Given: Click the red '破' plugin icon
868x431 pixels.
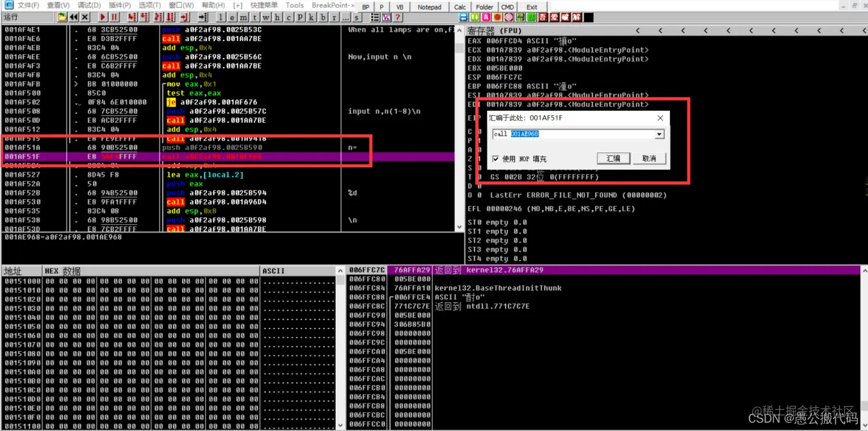Looking at the screenshot, I should 566,17.
